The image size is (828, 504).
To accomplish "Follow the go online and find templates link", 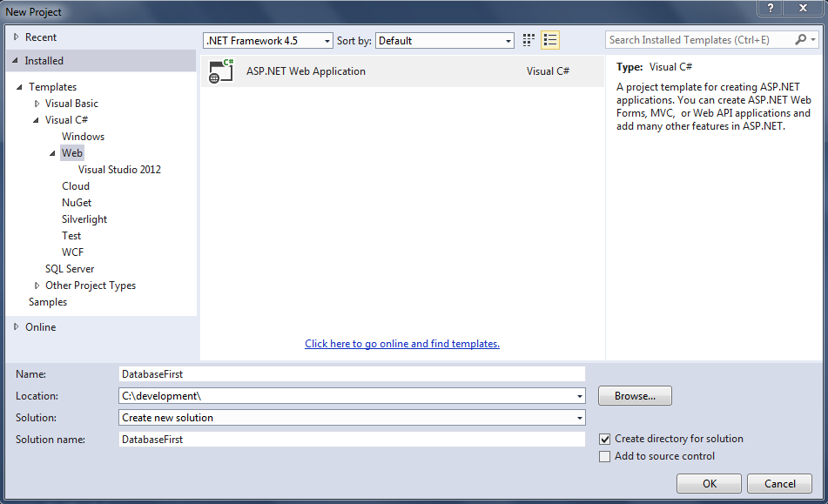I will [402, 344].
